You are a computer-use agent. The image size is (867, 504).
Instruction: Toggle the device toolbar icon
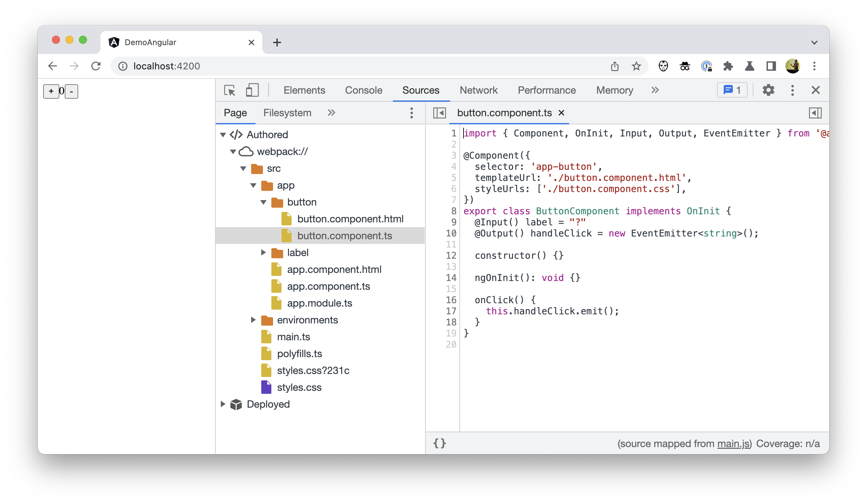(x=251, y=90)
